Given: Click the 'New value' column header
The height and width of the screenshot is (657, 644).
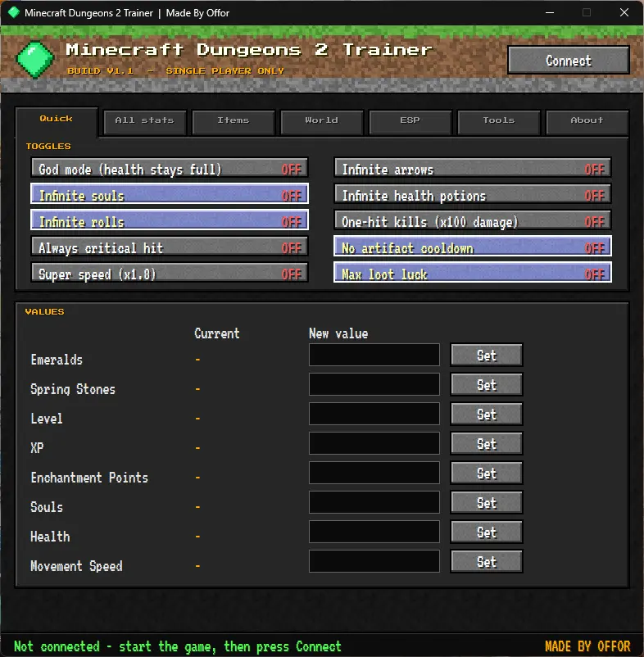Looking at the screenshot, I should [338, 333].
